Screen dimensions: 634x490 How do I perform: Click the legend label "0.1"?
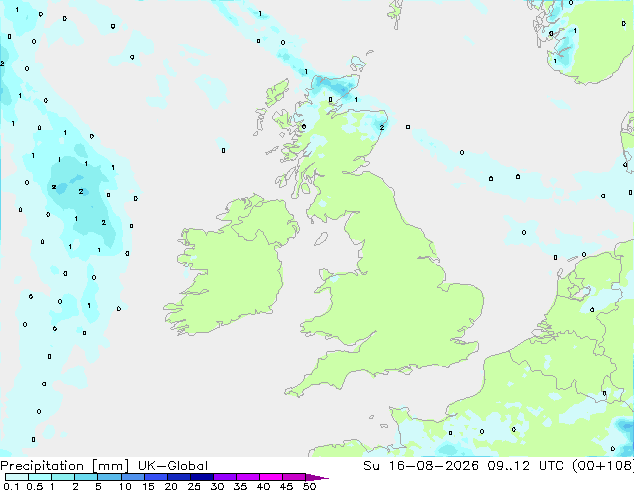coord(11,486)
